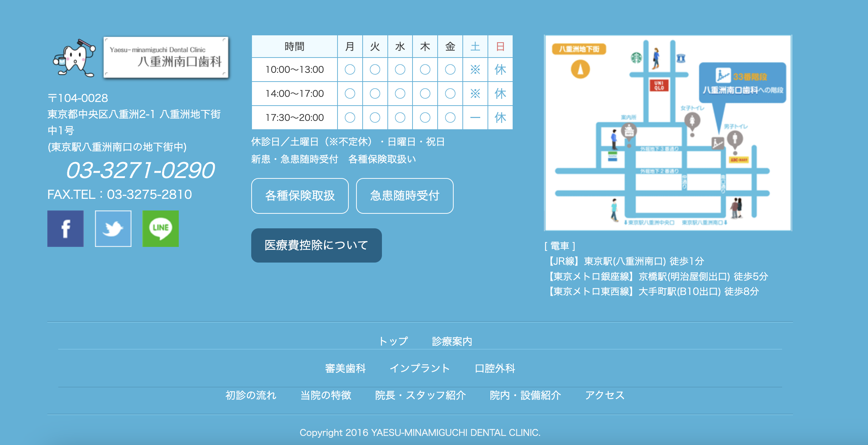Open the 審美歯科 footer link
Image resolution: width=868 pixels, height=445 pixels.
pos(346,368)
